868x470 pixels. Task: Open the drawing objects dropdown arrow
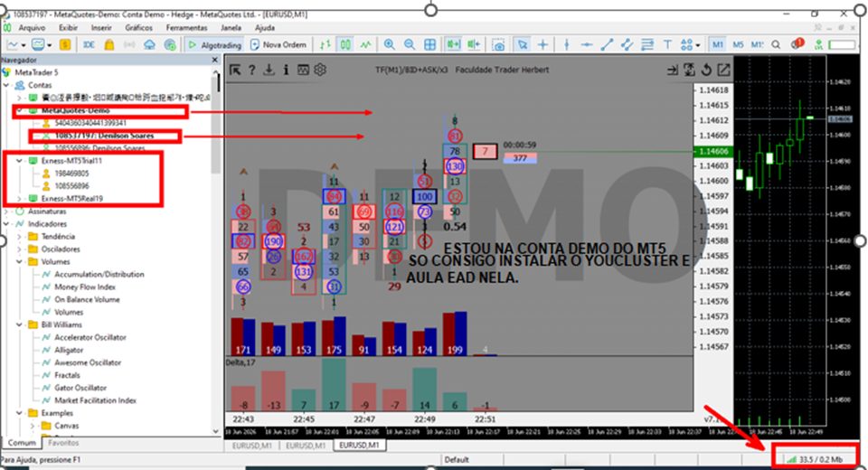pyautogui.click(x=697, y=45)
